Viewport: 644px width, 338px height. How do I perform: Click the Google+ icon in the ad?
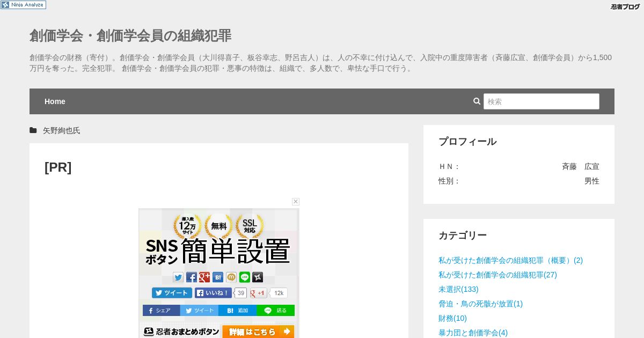pos(204,277)
